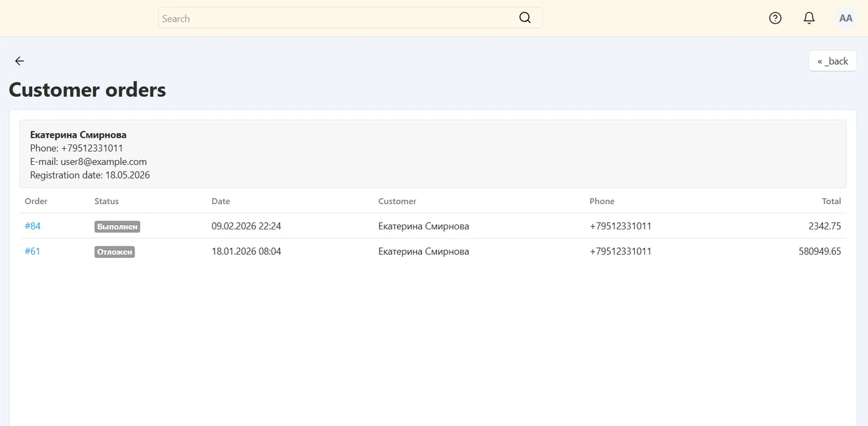The width and height of the screenshot is (868, 426).
Task: Click customer name in order #84 row
Action: click(423, 226)
